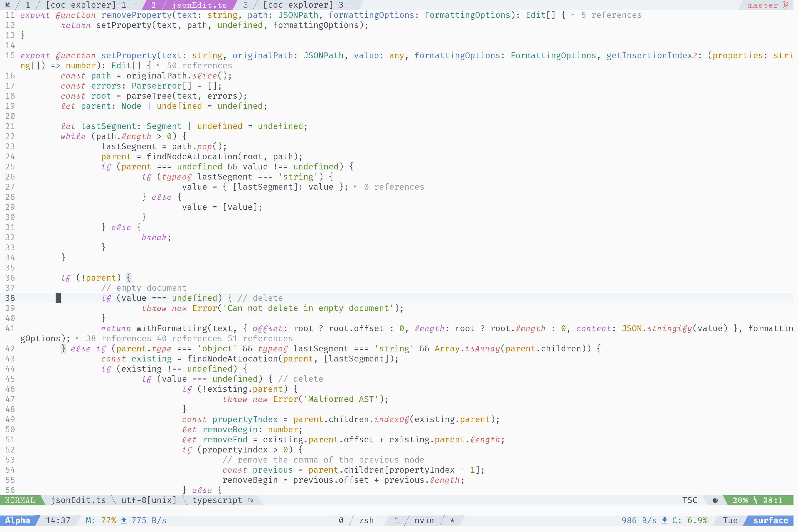Expand the 5 references lens on removeProperty

(x=612, y=15)
